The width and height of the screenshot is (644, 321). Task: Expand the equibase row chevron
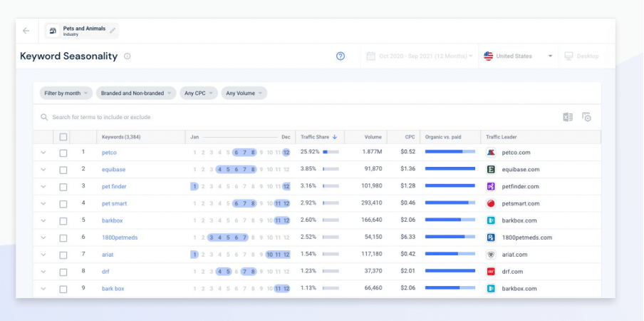click(x=43, y=169)
